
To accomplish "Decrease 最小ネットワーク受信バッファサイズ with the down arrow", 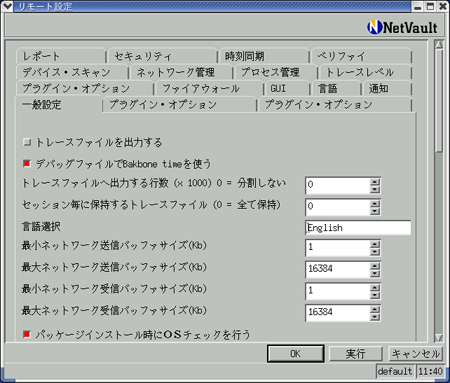I will click(375, 295).
